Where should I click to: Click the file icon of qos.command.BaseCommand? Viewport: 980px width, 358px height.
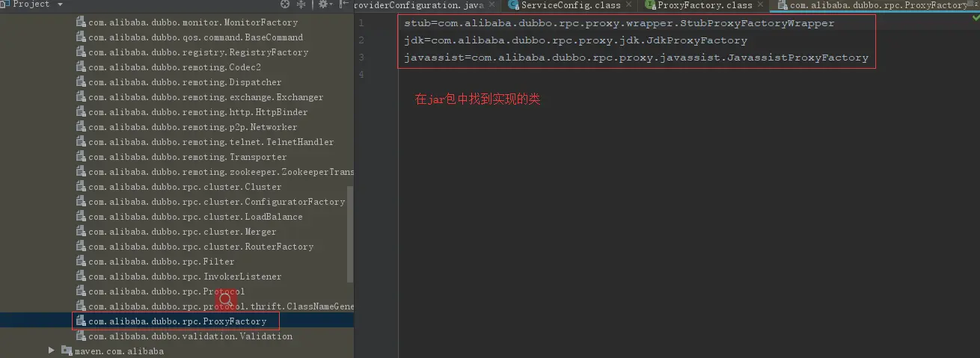(x=81, y=37)
